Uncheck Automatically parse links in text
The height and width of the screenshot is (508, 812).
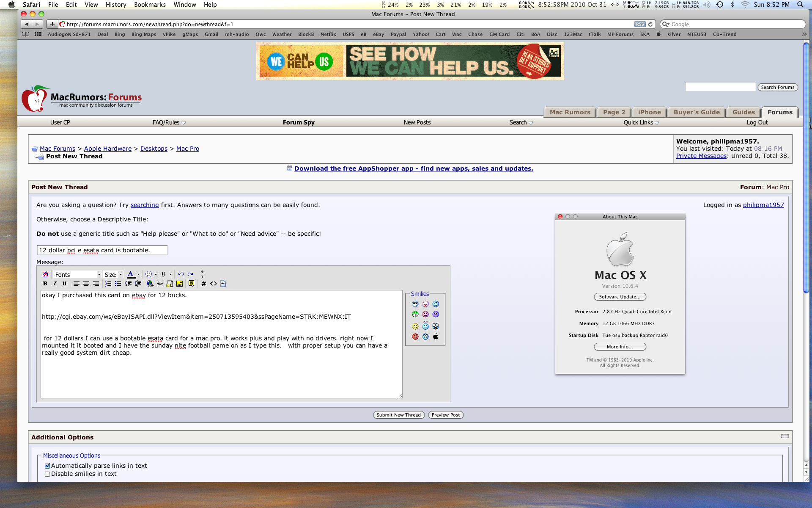[47, 466]
